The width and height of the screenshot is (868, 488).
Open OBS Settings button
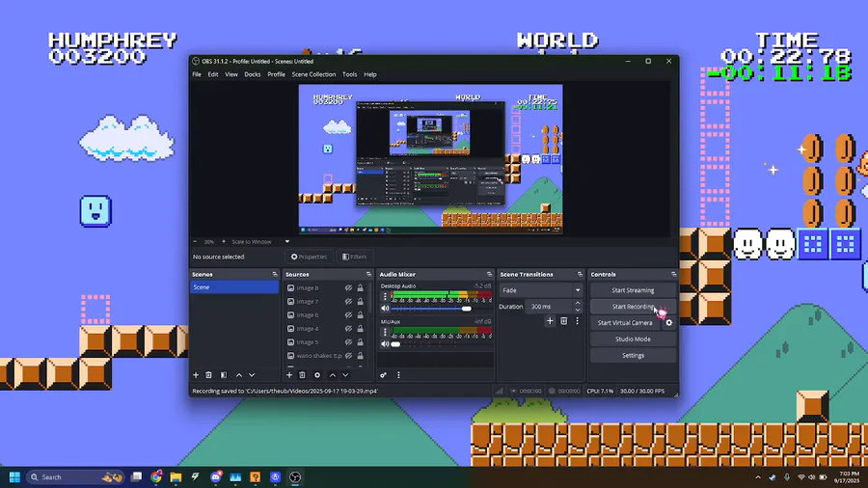coord(633,355)
